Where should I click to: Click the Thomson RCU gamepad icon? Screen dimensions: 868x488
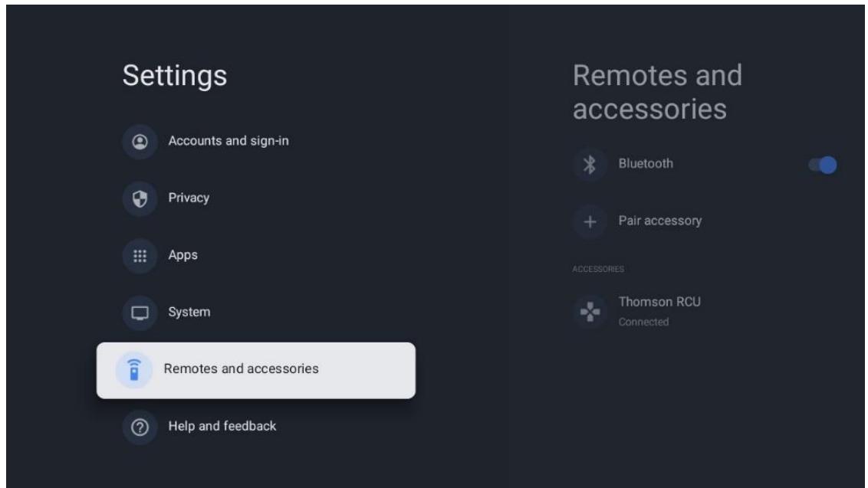(590, 312)
